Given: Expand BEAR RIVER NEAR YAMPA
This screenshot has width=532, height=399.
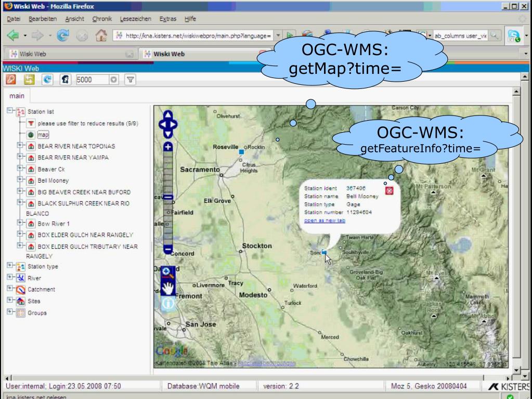Looking at the screenshot, I should tap(20, 157).
